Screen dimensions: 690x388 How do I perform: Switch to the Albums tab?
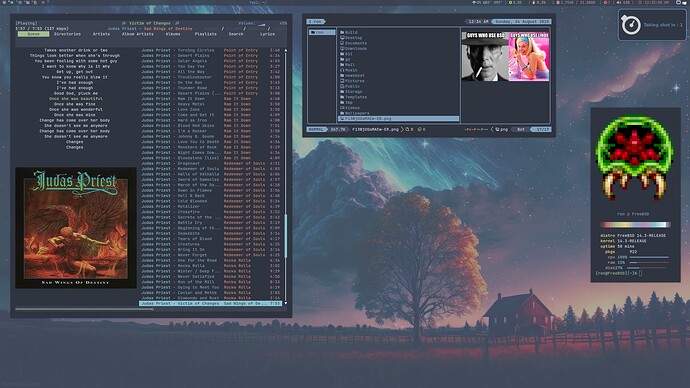tap(173, 34)
